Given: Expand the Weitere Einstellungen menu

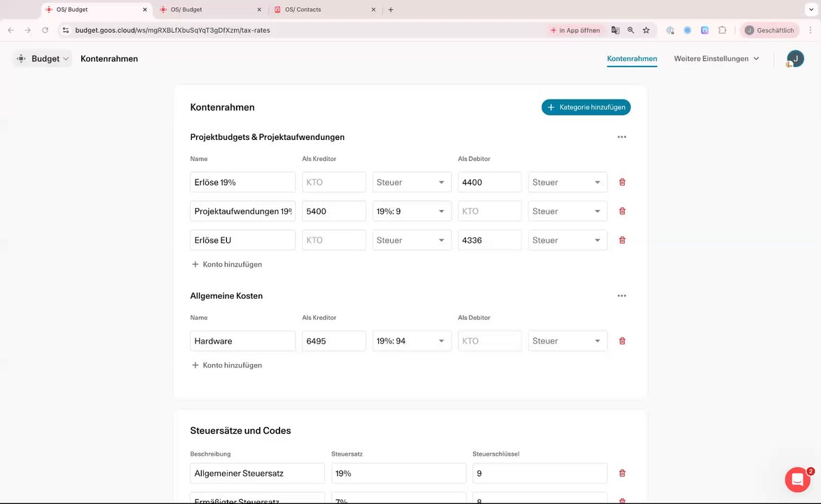Looking at the screenshot, I should (717, 59).
